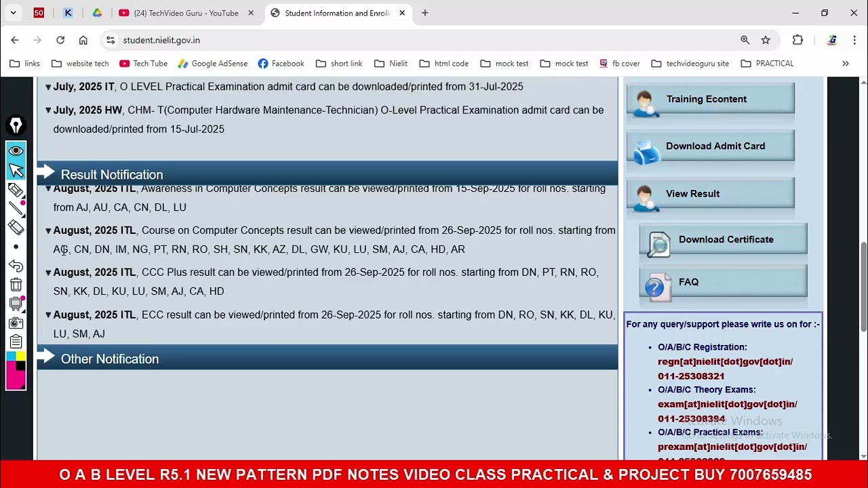This screenshot has height=488, width=868.
Task: Open the Tech Tube bookmark
Action: [x=143, y=64]
